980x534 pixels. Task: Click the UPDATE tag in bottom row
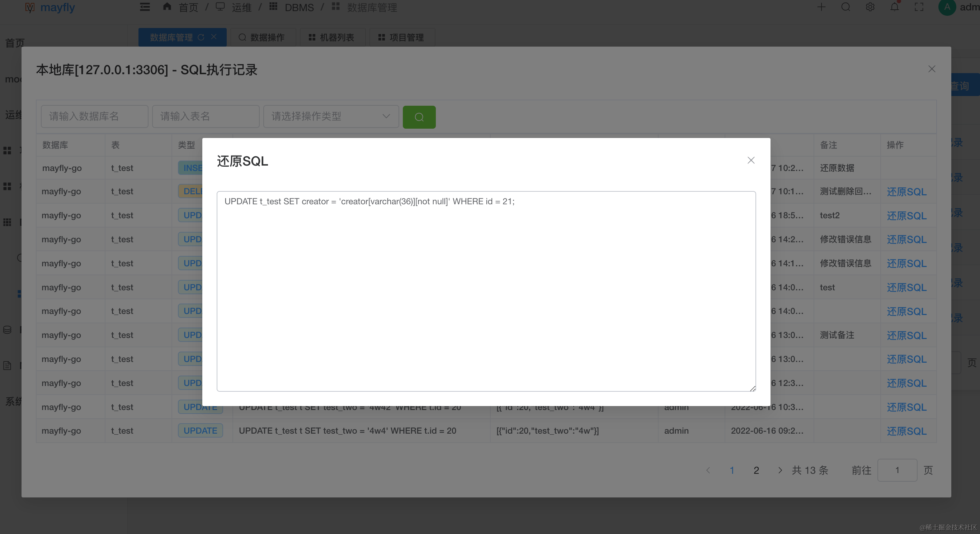tap(200, 431)
